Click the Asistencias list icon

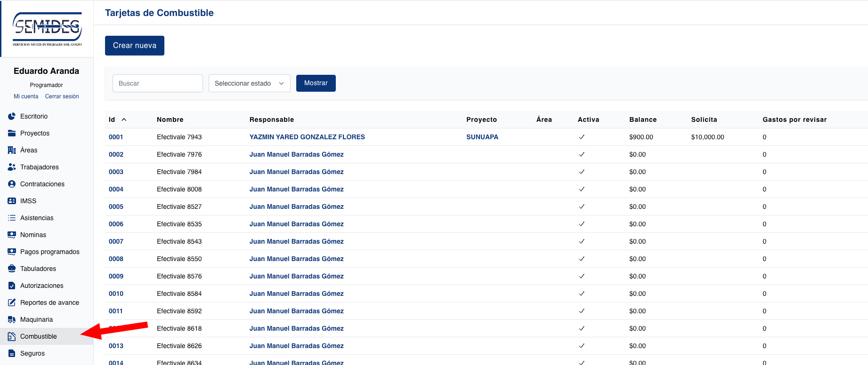click(12, 218)
